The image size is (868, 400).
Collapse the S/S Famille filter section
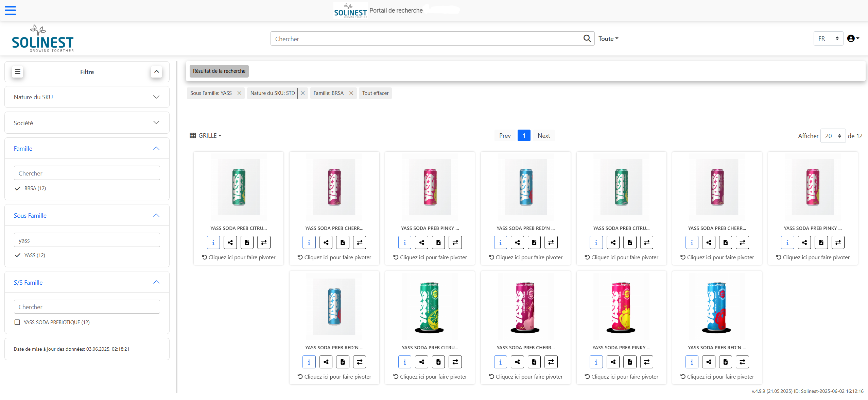point(87,282)
